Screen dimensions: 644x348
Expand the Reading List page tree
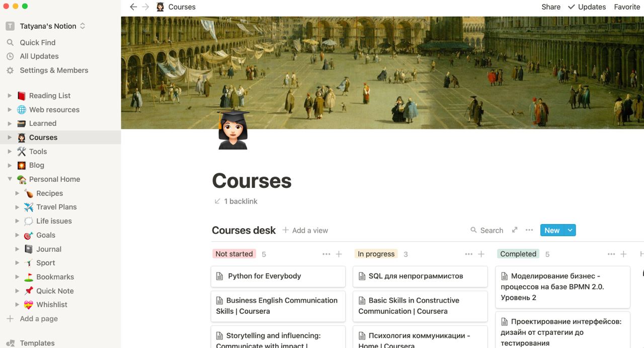tap(10, 96)
